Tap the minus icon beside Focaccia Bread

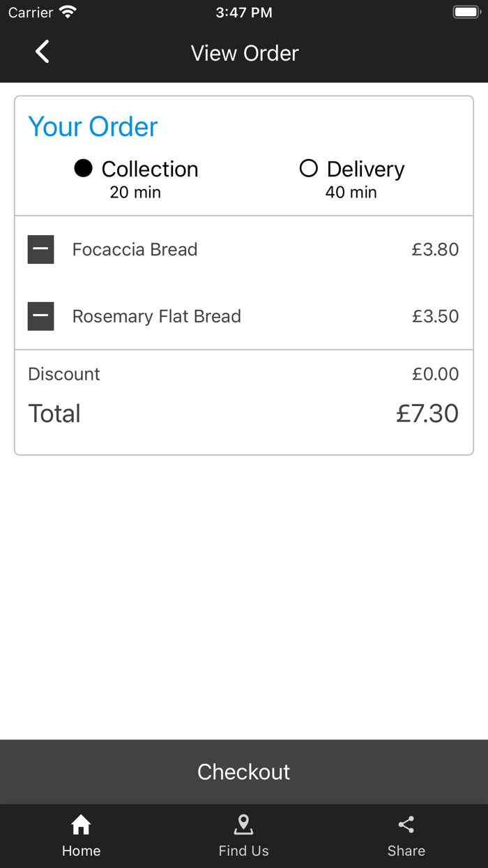coord(40,249)
